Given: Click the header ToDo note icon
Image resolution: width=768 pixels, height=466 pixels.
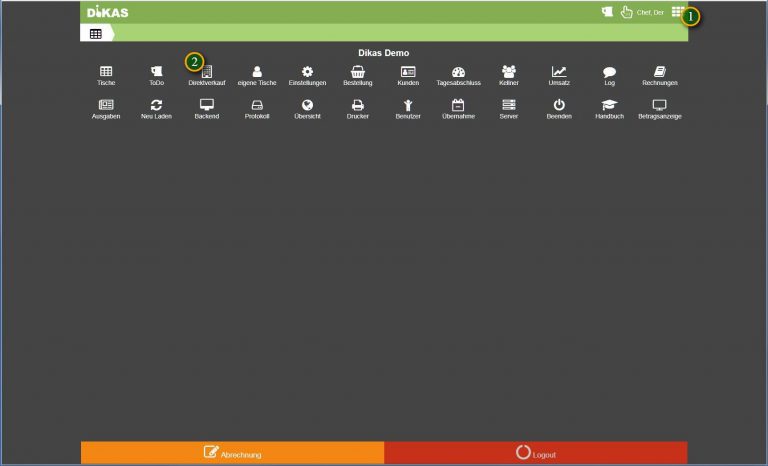Looking at the screenshot, I should click(x=607, y=12).
